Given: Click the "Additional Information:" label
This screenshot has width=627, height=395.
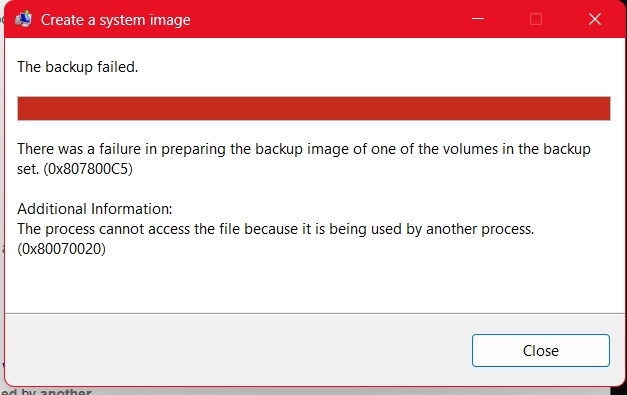Looking at the screenshot, I should coord(95,209).
